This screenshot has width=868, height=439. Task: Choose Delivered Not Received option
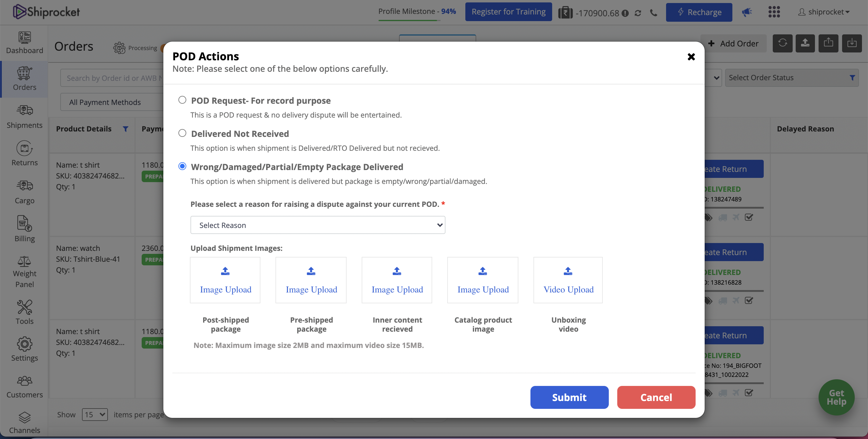pyautogui.click(x=182, y=133)
